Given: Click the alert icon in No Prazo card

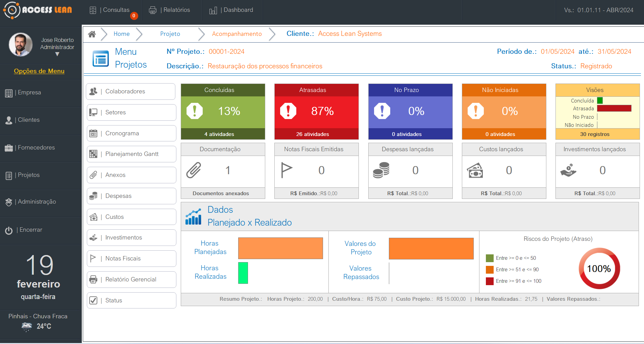Looking at the screenshot, I should tap(382, 111).
